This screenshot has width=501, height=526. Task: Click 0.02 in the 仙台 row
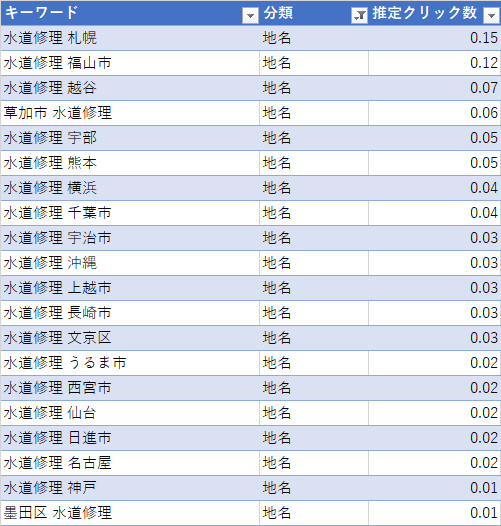484,413
